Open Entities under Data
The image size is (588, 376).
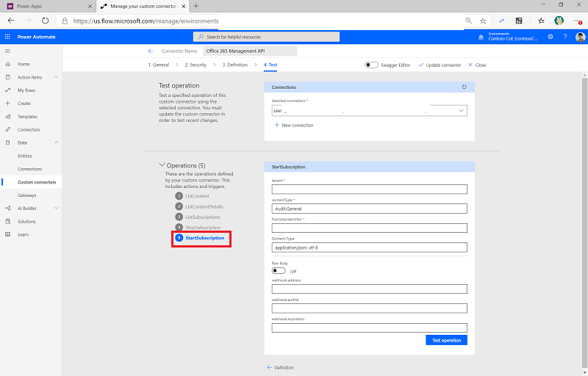(x=25, y=156)
